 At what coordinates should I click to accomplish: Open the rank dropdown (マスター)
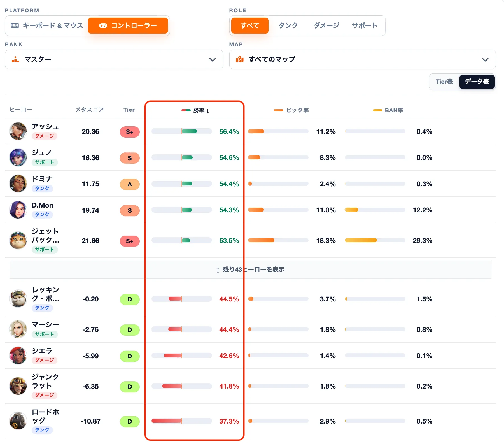114,59
